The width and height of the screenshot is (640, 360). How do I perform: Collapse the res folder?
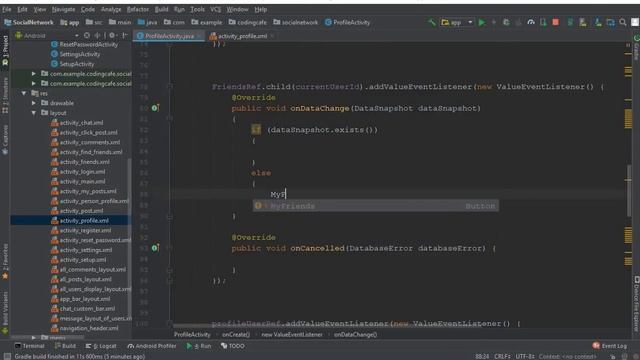(x=24, y=93)
